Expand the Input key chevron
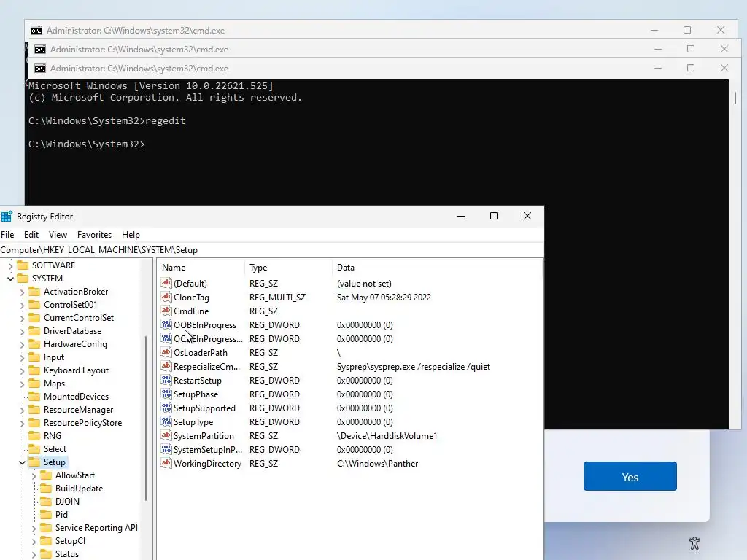747x560 pixels. click(x=22, y=357)
